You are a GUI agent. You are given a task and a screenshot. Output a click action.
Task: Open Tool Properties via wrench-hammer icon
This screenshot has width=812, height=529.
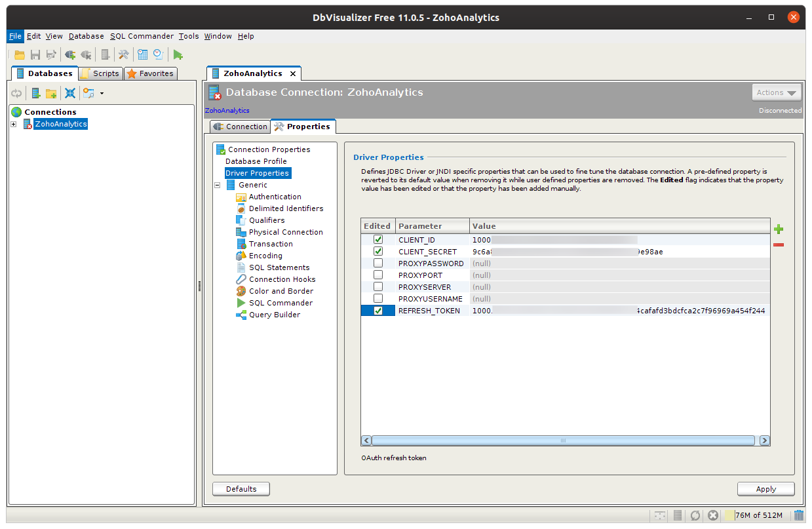(123, 55)
